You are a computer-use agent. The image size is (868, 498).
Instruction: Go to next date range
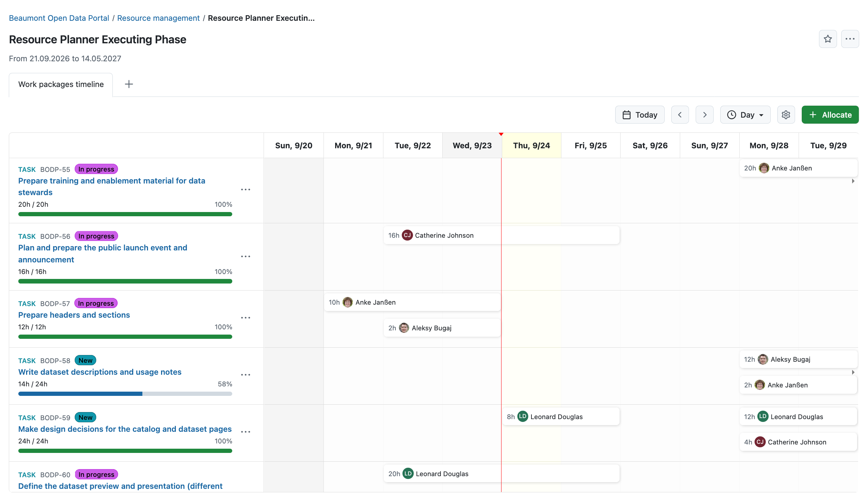(x=704, y=115)
